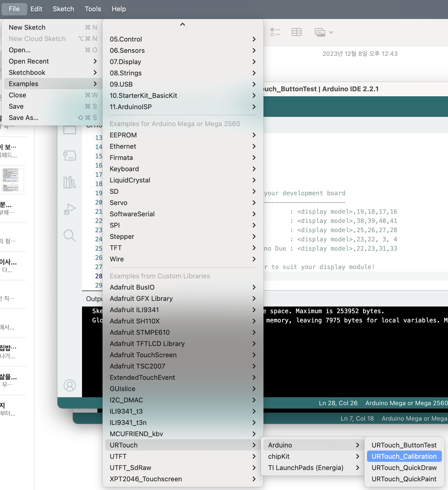Viewport: 448px width, 490px height.
Task: Open the Boards Manager sidebar panel
Action: (x=69, y=156)
